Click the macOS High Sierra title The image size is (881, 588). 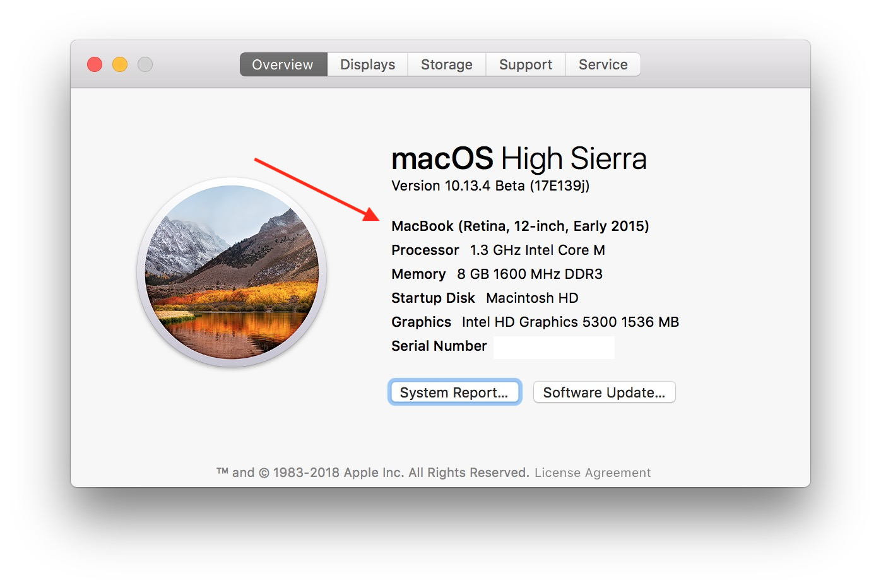(x=519, y=158)
